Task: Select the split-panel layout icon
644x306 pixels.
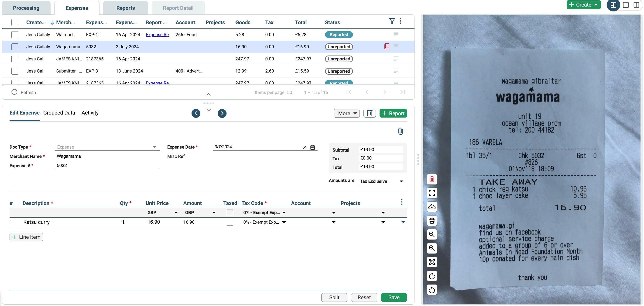Action: 613,5
